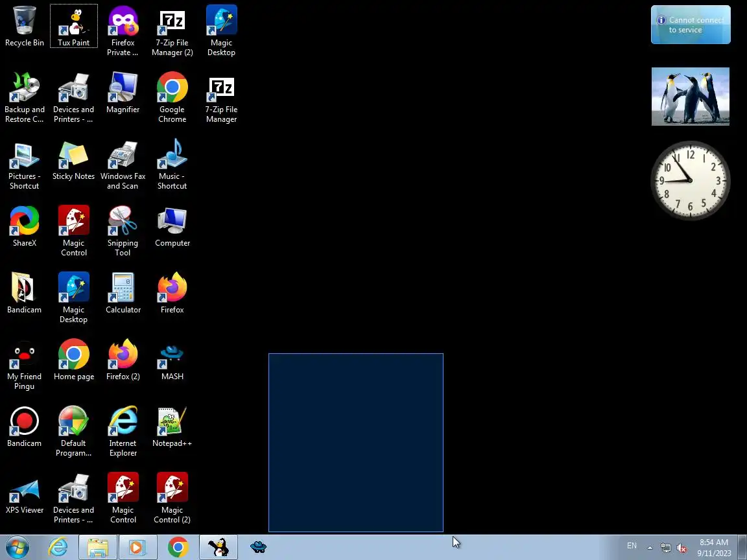Select 7-Zip File Manager (2) icon
747x560 pixels.
click(172, 31)
